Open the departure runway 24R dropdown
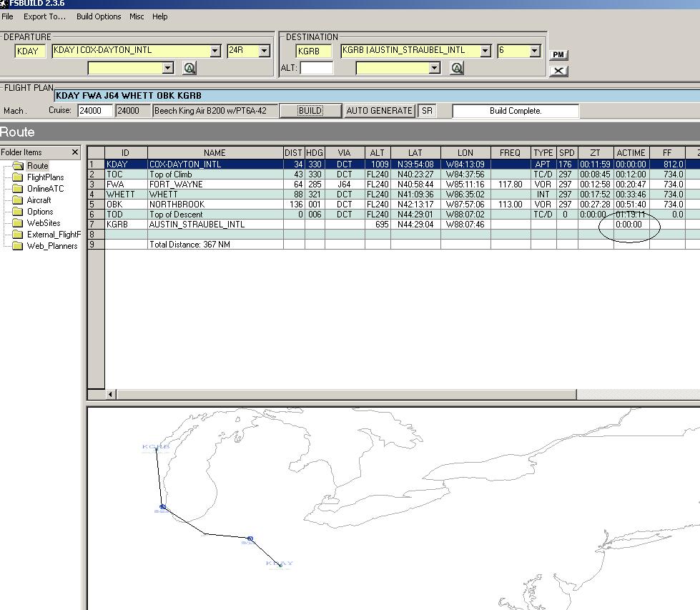 pos(265,51)
